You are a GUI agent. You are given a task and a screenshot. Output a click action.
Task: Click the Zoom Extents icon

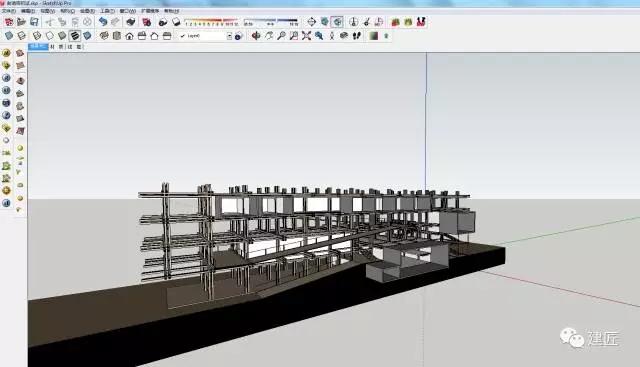click(306, 36)
